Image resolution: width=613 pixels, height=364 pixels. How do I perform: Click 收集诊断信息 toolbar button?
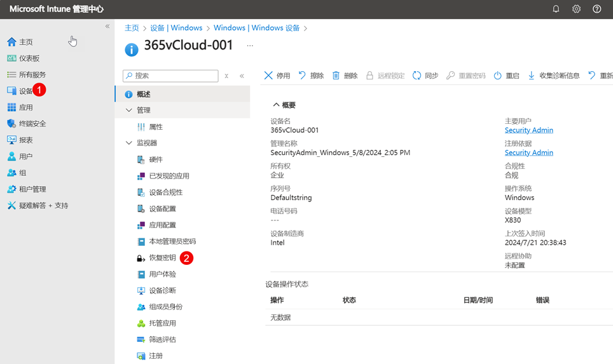(x=554, y=76)
